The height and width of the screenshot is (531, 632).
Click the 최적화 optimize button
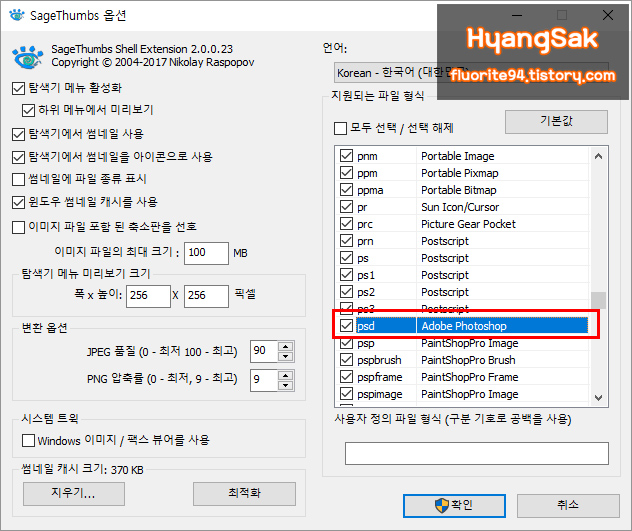tap(244, 494)
